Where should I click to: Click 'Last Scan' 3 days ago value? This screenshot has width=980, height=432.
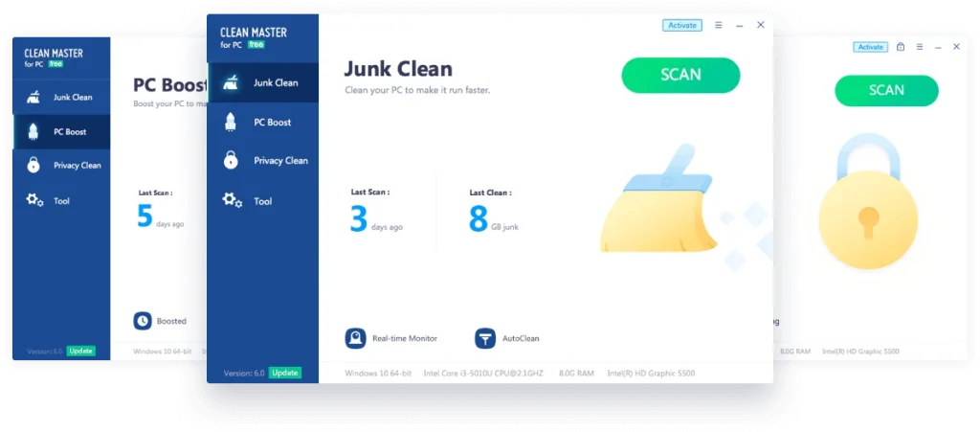(376, 218)
